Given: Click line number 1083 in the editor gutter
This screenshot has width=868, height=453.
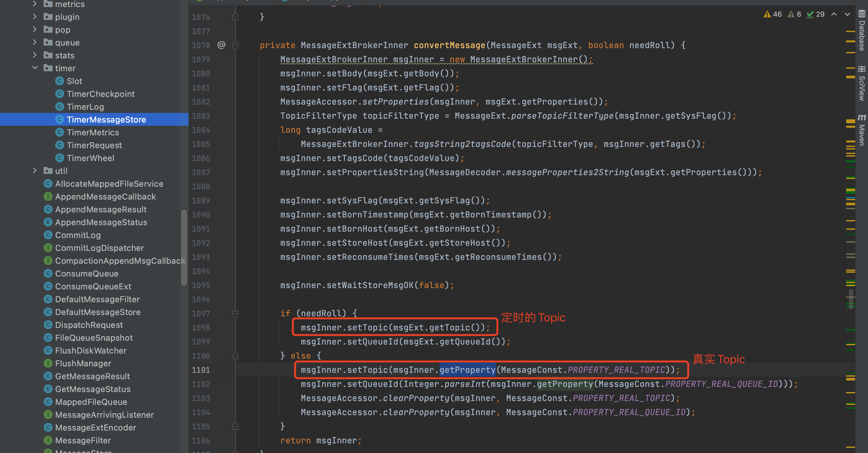Looking at the screenshot, I should click(201, 115).
